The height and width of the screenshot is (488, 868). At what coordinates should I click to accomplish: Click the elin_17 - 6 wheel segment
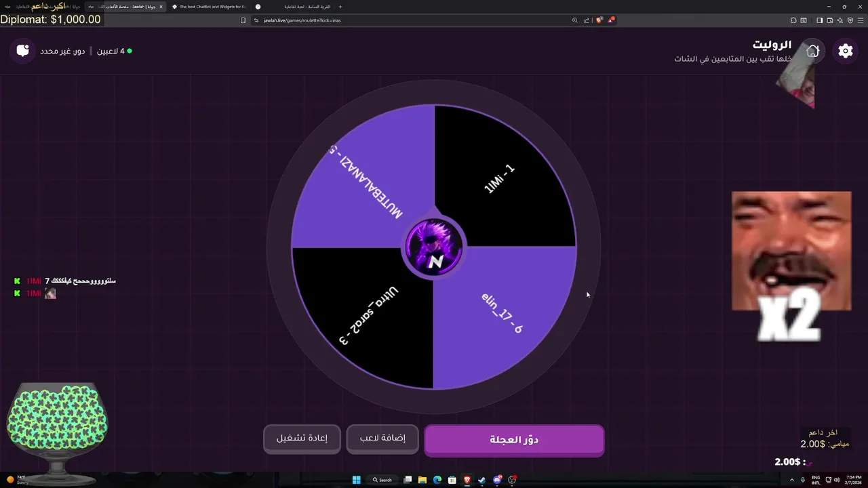[502, 313]
